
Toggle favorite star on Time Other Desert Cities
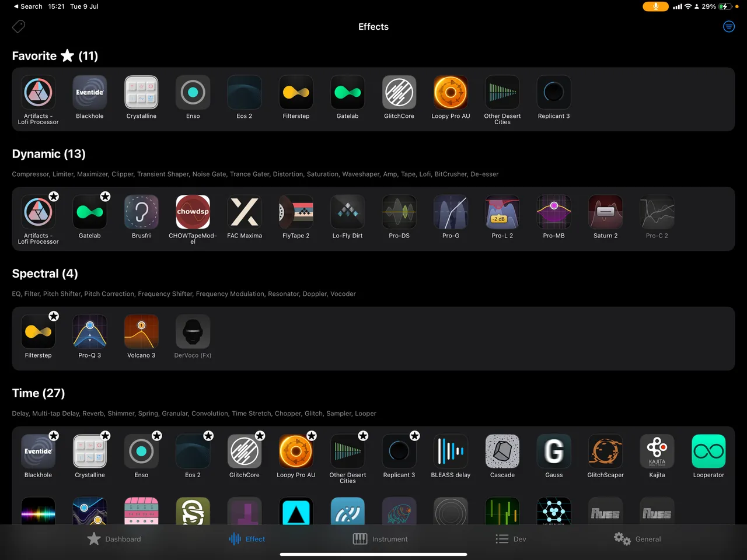pyautogui.click(x=363, y=436)
